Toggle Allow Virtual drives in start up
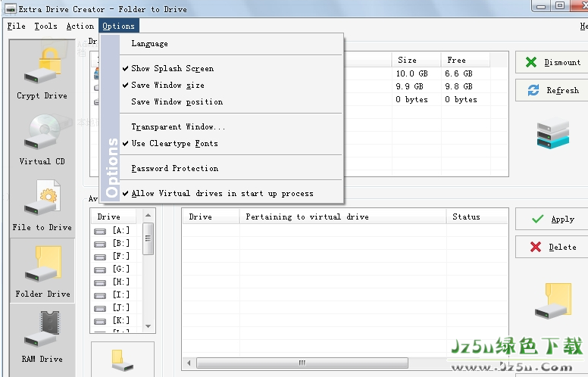Image resolution: width=588 pixels, height=377 pixels. (x=231, y=194)
